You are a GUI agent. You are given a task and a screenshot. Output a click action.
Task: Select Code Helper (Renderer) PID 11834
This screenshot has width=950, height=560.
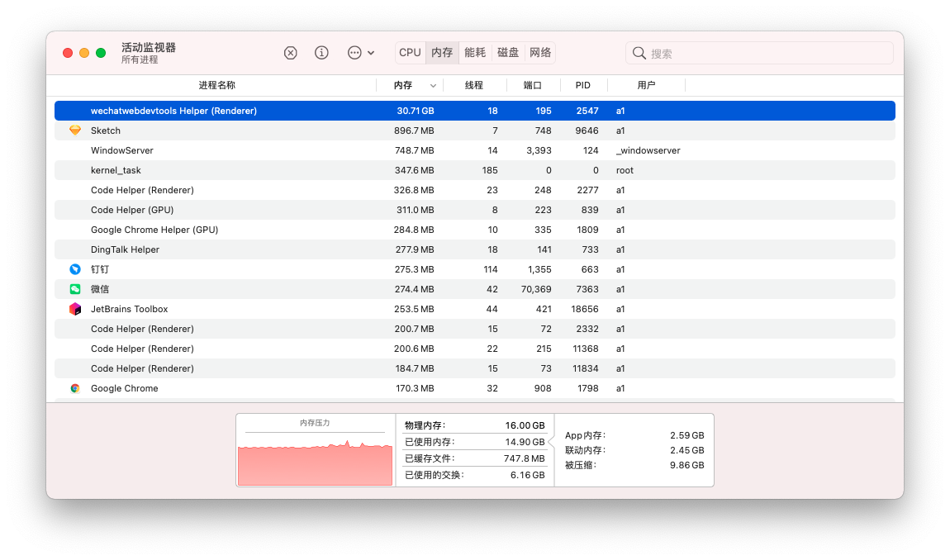pos(475,368)
